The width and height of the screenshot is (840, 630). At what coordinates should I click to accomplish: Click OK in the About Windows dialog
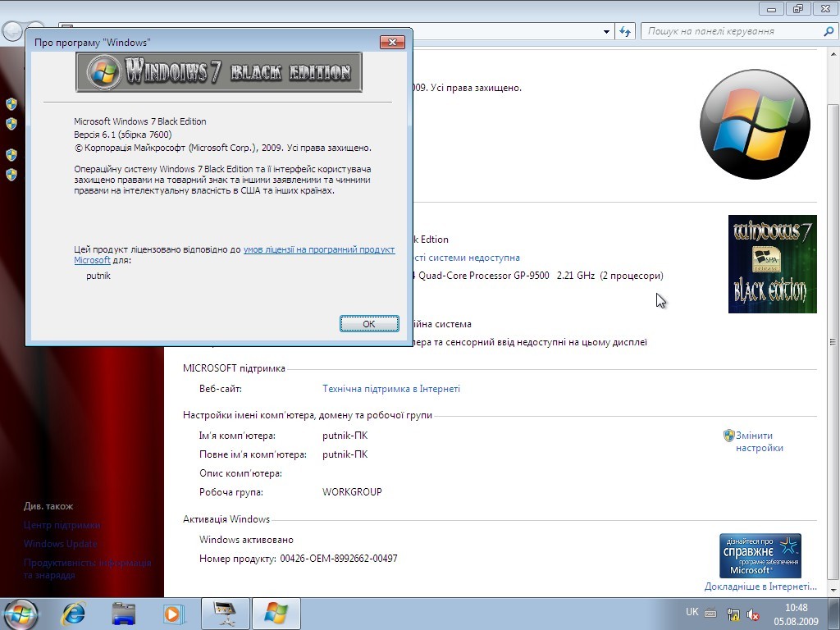[x=369, y=323]
